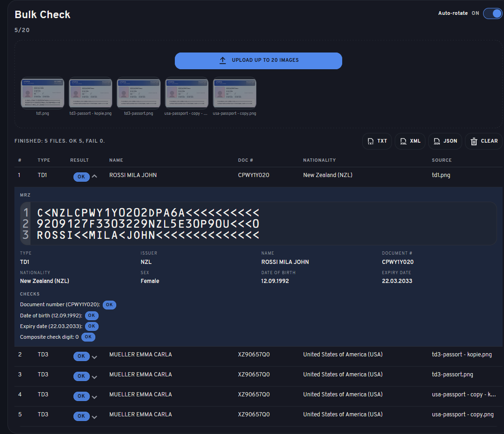Select the td3-passort - kopie.png thumbnail
Image resolution: width=504 pixels, height=434 pixels.
click(x=90, y=92)
